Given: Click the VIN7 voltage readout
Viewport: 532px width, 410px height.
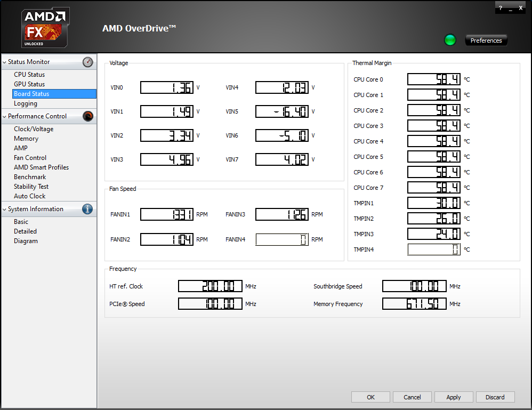Looking at the screenshot, I should [x=282, y=159].
